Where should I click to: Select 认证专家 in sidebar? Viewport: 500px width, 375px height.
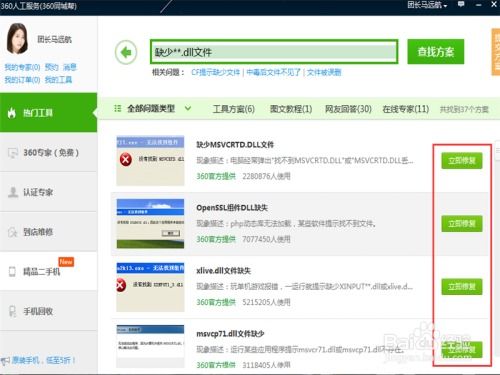click(48, 192)
